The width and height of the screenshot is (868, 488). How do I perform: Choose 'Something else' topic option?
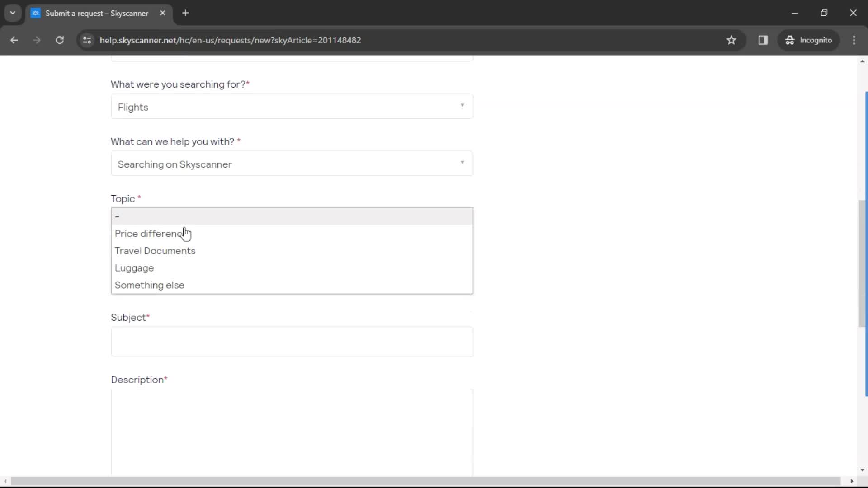tap(292, 285)
